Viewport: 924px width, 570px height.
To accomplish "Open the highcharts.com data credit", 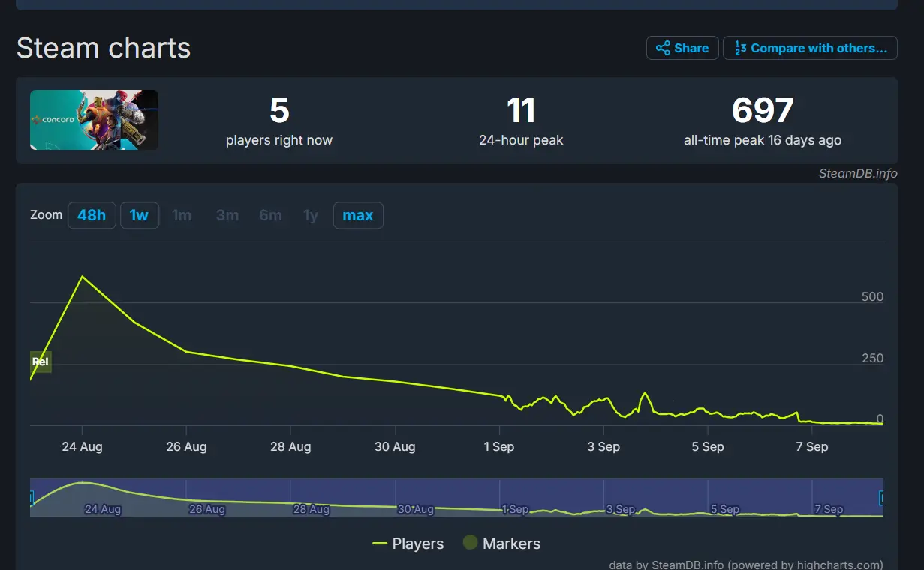I will pyautogui.click(x=746, y=565).
